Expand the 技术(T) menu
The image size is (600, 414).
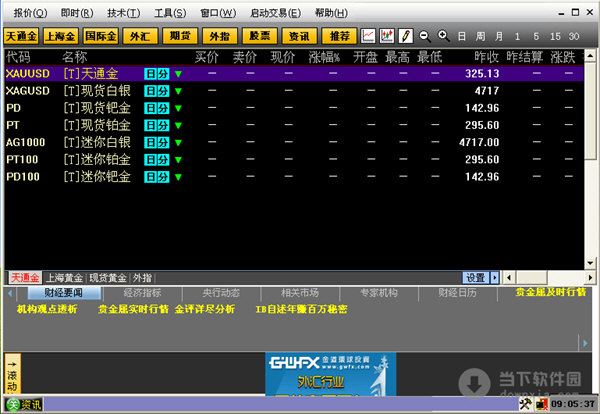coord(124,13)
